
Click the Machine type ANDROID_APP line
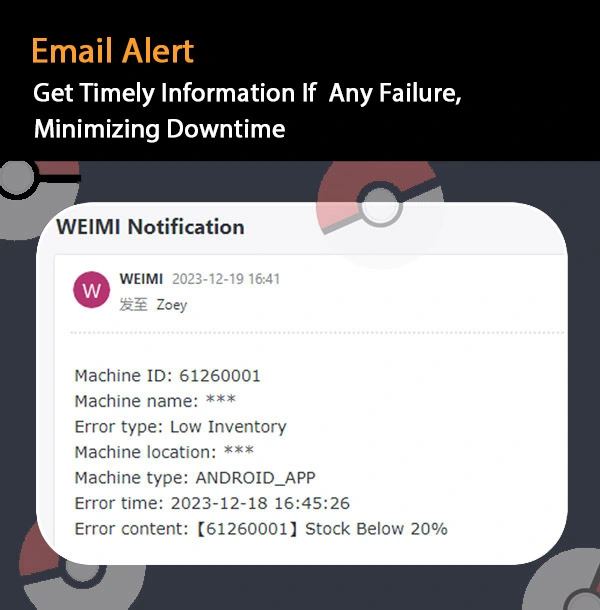[x=195, y=478]
